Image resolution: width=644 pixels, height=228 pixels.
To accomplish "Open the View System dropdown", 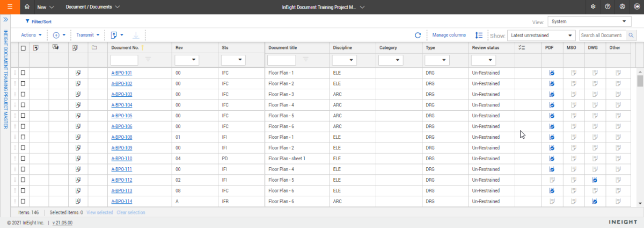I will tap(589, 22).
